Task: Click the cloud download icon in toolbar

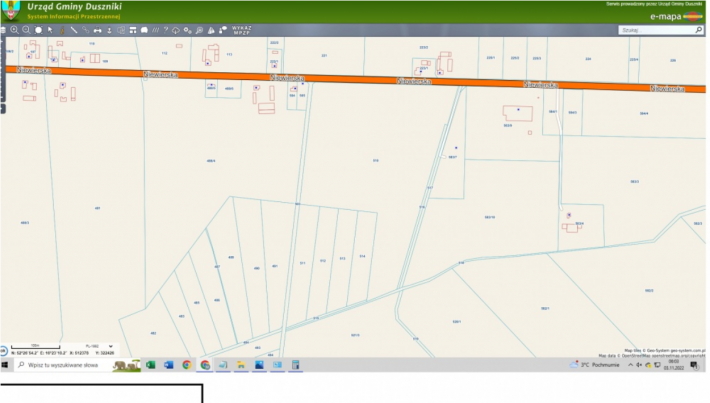Action: pos(176,30)
